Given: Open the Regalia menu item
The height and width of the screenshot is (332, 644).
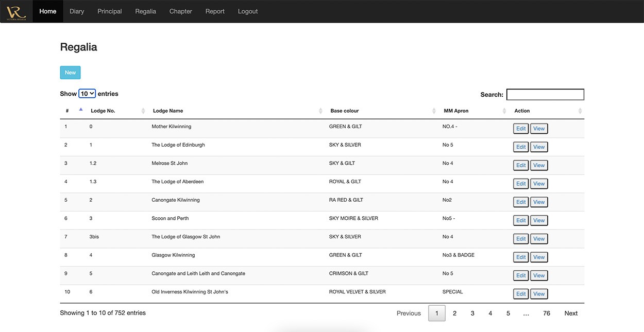Looking at the screenshot, I should coord(145,11).
